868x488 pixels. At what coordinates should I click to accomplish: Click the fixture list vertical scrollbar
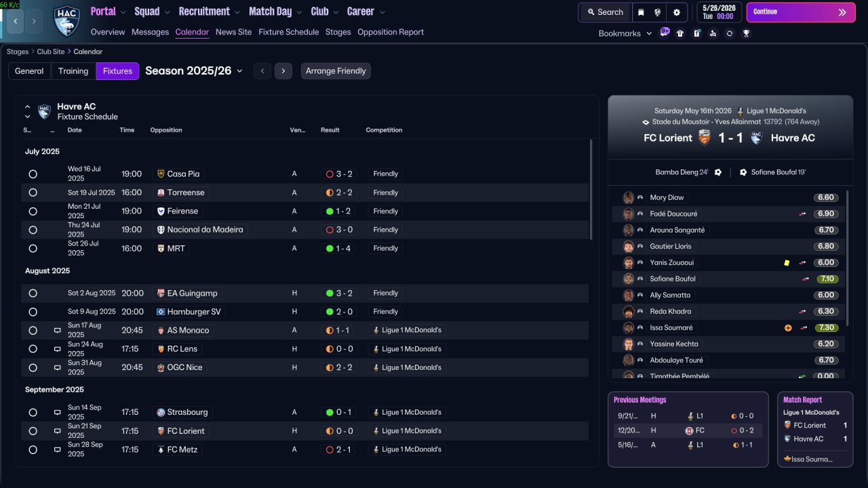[x=591, y=190]
